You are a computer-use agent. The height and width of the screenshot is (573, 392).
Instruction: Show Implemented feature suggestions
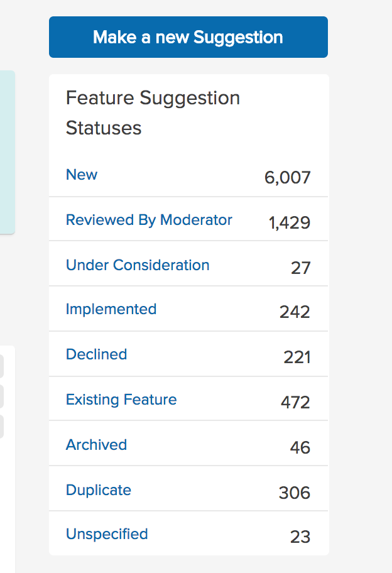(x=111, y=309)
